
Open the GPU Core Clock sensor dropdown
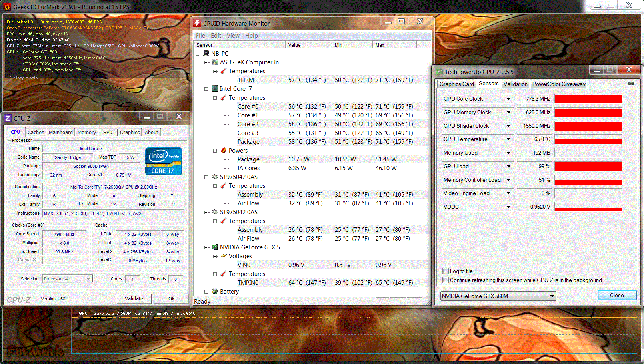coord(508,99)
